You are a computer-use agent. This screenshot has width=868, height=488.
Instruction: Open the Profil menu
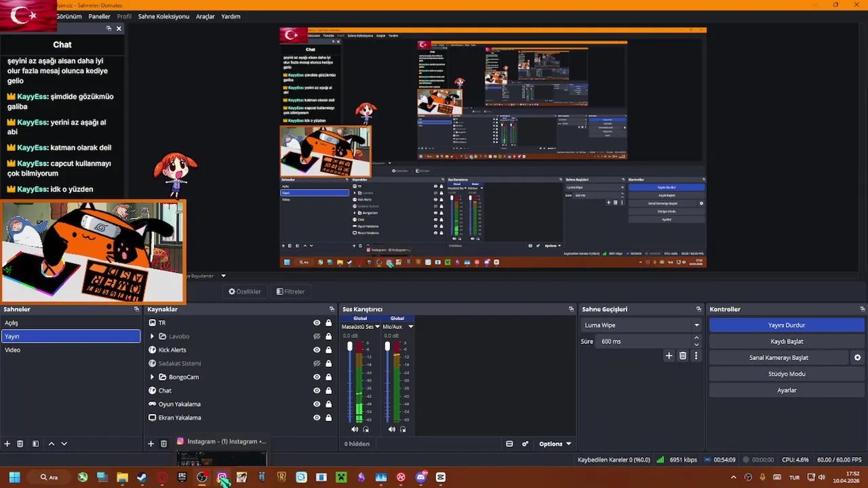coord(124,16)
